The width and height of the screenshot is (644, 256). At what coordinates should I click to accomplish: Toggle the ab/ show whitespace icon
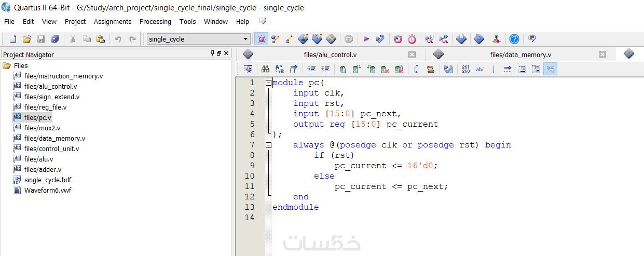(x=479, y=69)
